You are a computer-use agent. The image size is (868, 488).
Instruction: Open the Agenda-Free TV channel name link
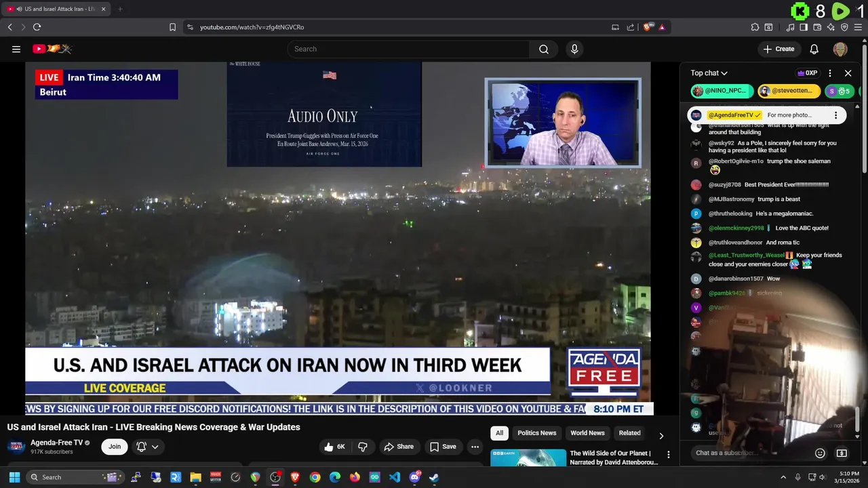click(56, 443)
